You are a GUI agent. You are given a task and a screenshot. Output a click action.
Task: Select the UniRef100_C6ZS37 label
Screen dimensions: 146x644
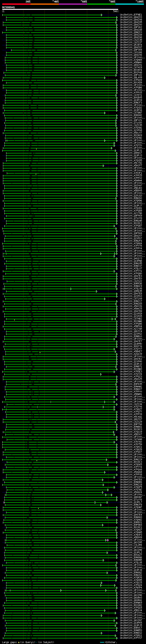pos(131,42)
